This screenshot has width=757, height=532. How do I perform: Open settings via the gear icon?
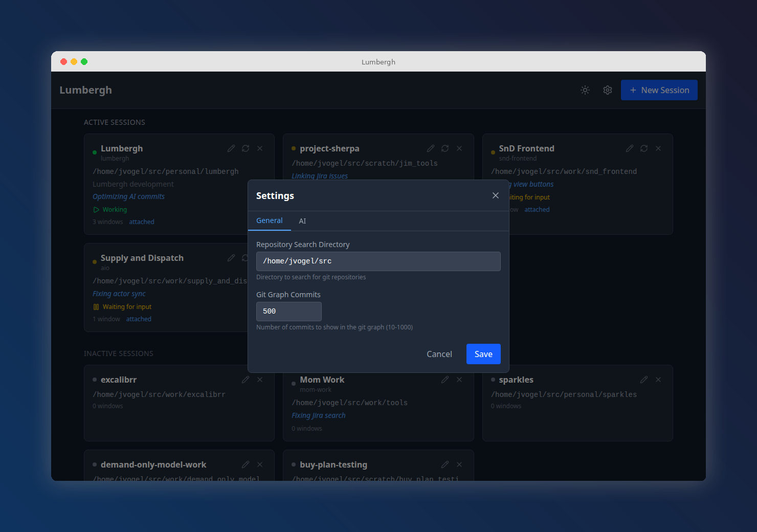607,90
